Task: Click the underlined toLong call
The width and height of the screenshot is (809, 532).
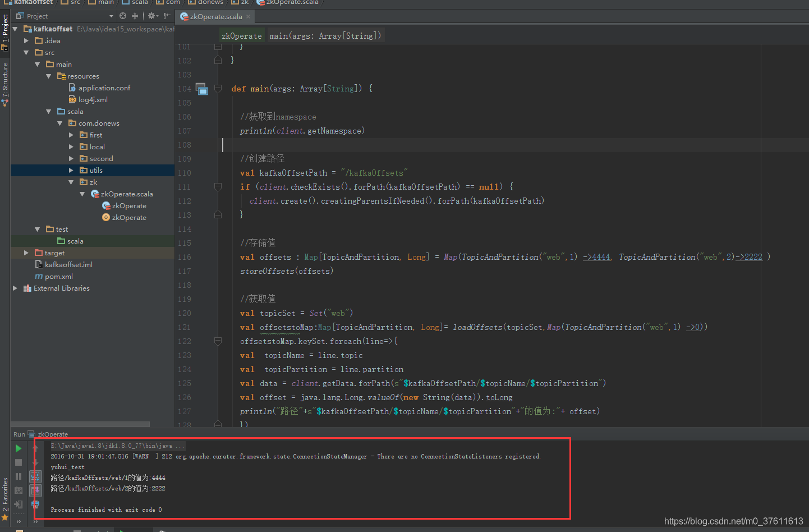Action: click(499, 397)
